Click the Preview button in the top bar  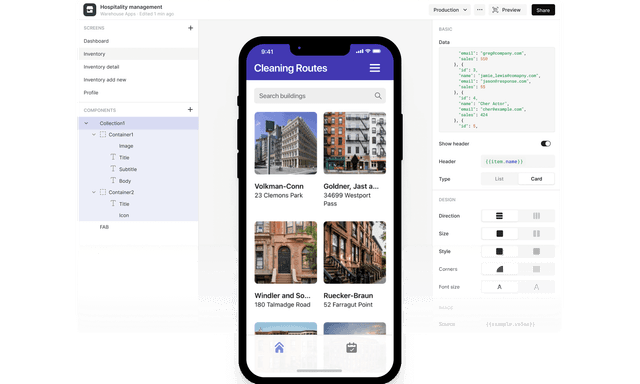coord(507,10)
